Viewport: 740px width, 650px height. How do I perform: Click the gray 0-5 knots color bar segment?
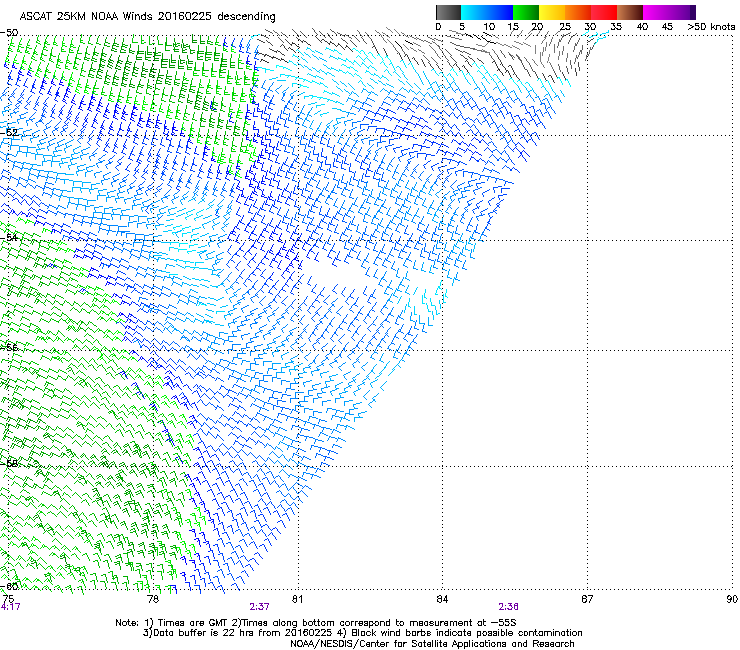point(448,12)
